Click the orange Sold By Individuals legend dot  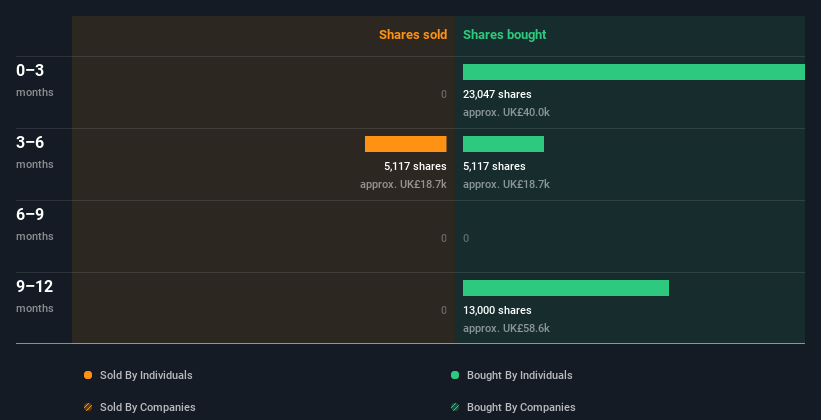[x=88, y=375]
